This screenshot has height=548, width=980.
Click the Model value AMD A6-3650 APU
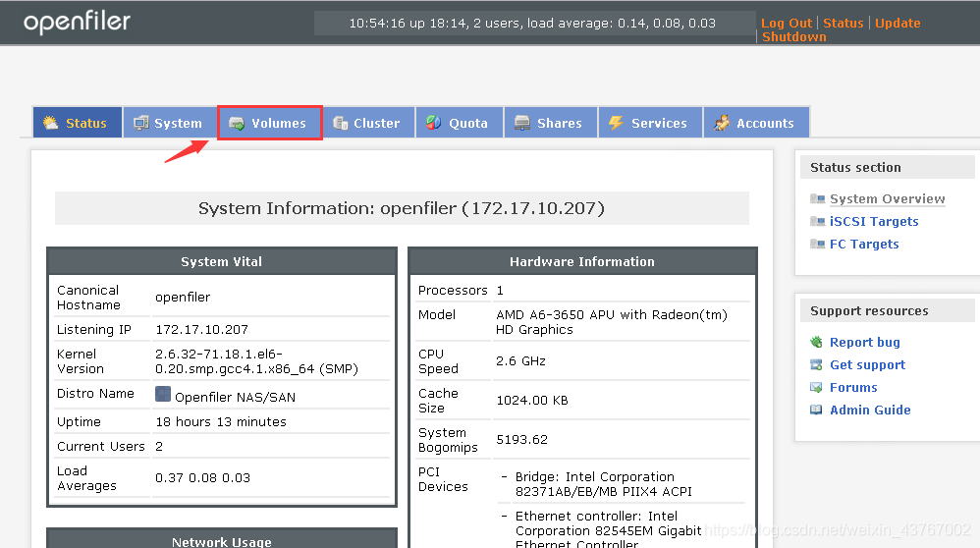tap(611, 322)
